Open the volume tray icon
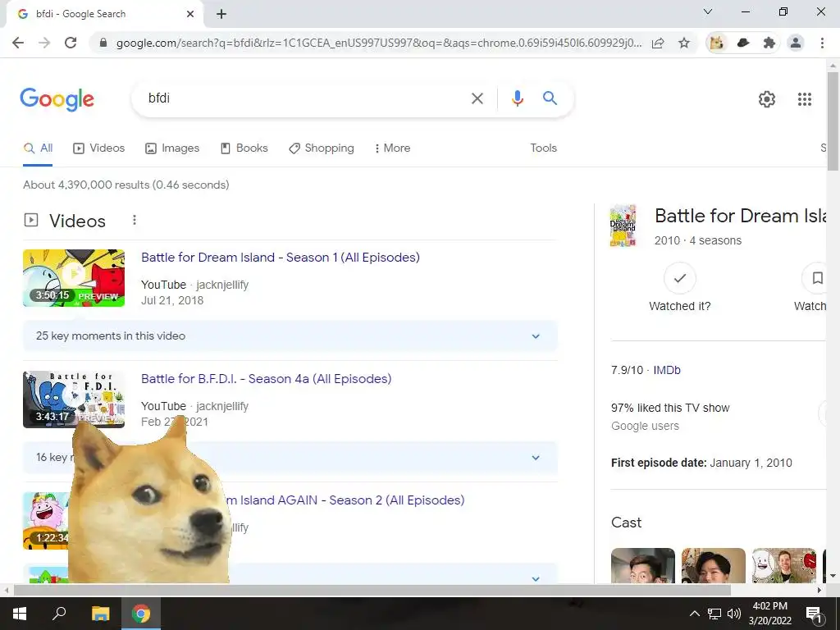Viewport: 840px width, 630px height. 734,614
